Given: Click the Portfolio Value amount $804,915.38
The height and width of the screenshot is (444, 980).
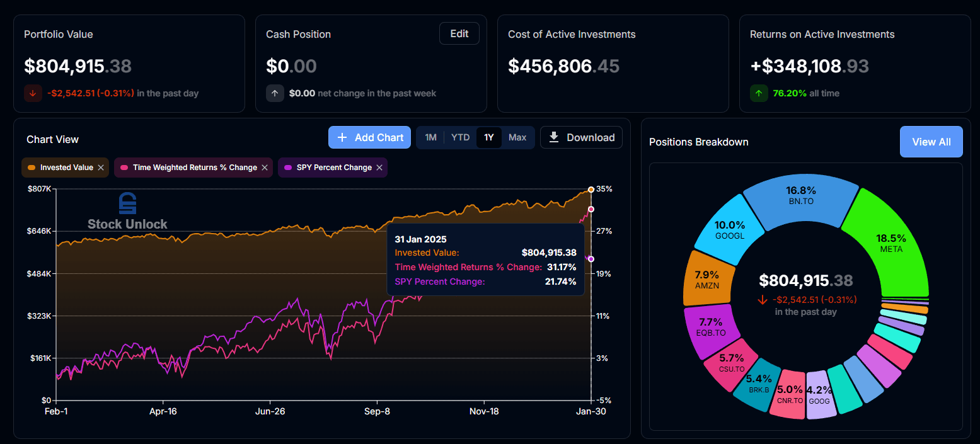Looking at the screenshot, I should 78,66.
